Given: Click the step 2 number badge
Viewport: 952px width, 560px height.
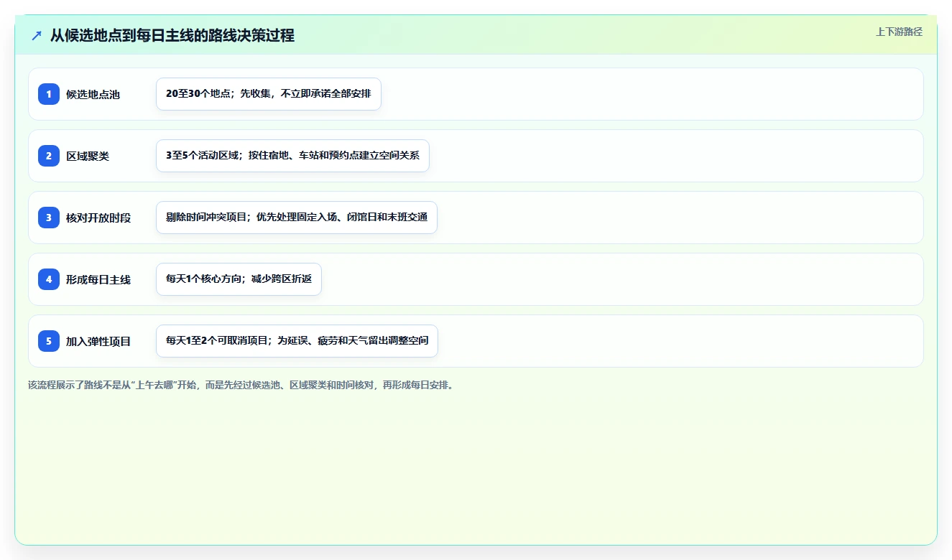Looking at the screenshot, I should pyautogui.click(x=49, y=156).
